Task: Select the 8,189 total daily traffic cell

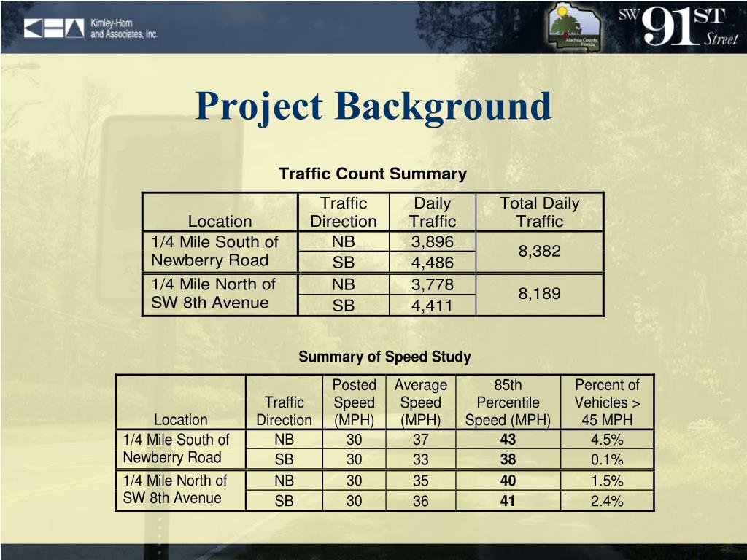Action: coord(540,293)
